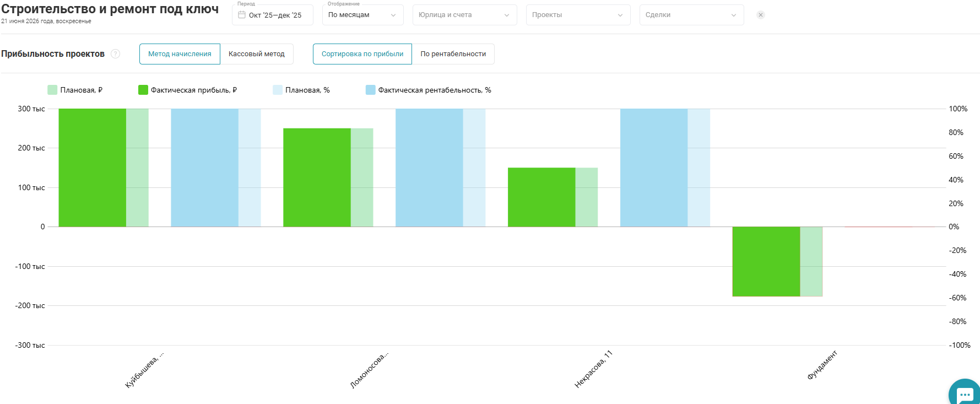Toggle Фактическая рентабельность, % legend swatch

click(371, 90)
